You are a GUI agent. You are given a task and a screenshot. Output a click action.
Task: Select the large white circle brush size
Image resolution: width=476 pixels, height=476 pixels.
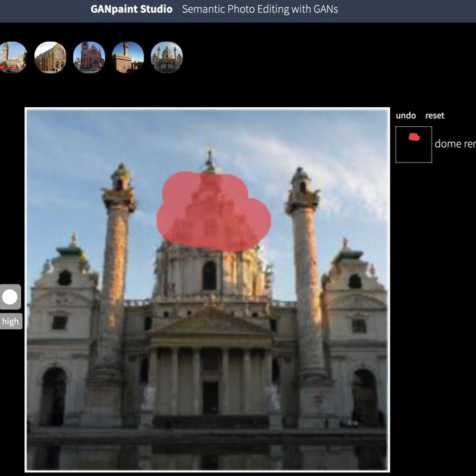[10, 297]
